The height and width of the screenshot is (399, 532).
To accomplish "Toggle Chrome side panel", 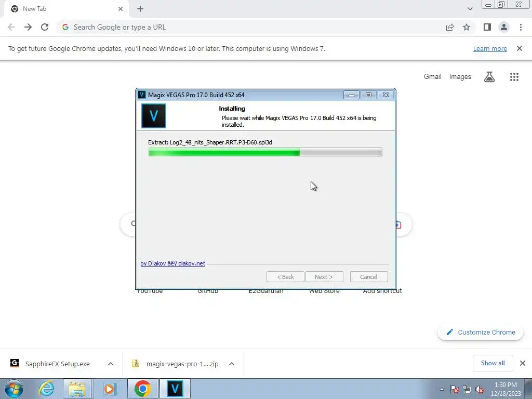I will 487,27.
